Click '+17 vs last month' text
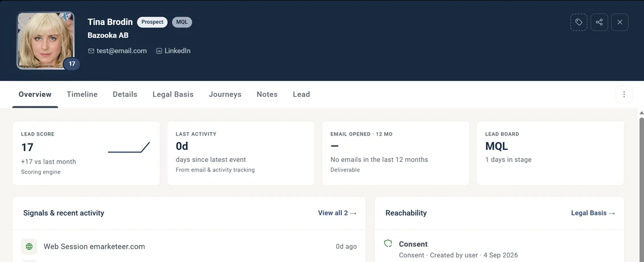 (48, 162)
